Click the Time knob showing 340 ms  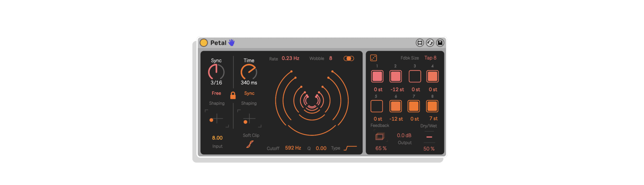pyautogui.click(x=249, y=72)
